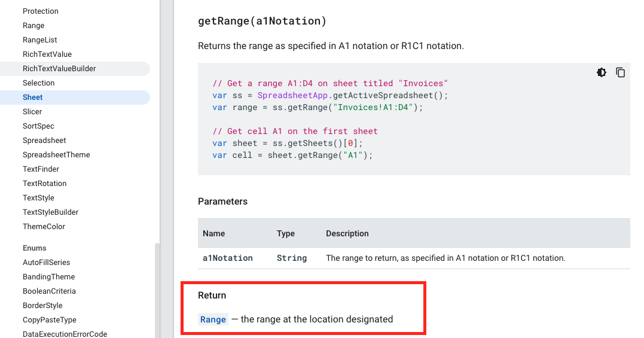Click the Return section heading
The image size is (644, 338).
pos(212,296)
